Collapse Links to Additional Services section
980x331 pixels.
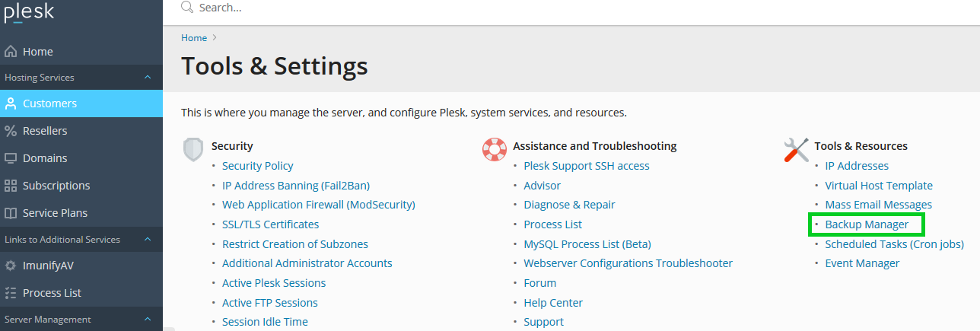coord(148,239)
